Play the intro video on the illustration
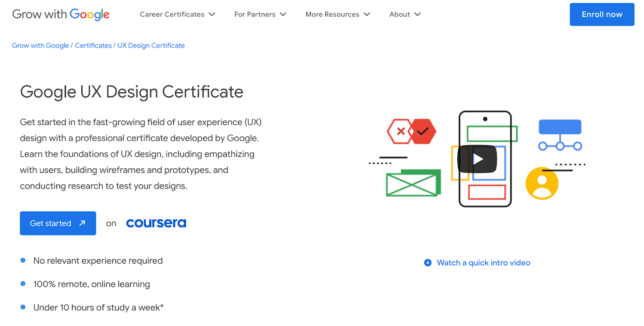 pyautogui.click(x=477, y=159)
